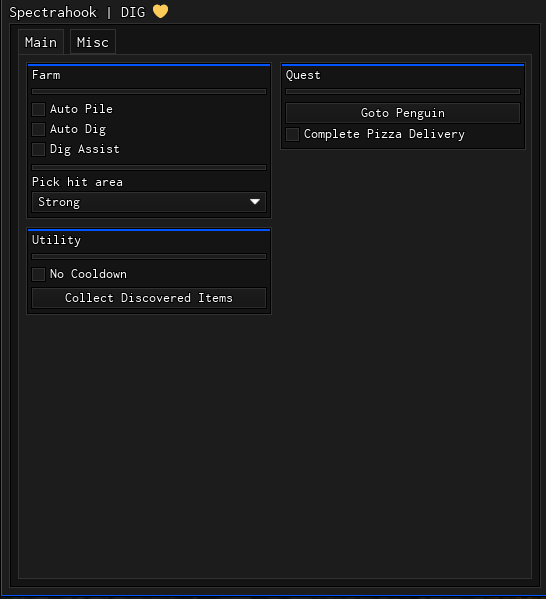Click the Utility section header

(56, 240)
